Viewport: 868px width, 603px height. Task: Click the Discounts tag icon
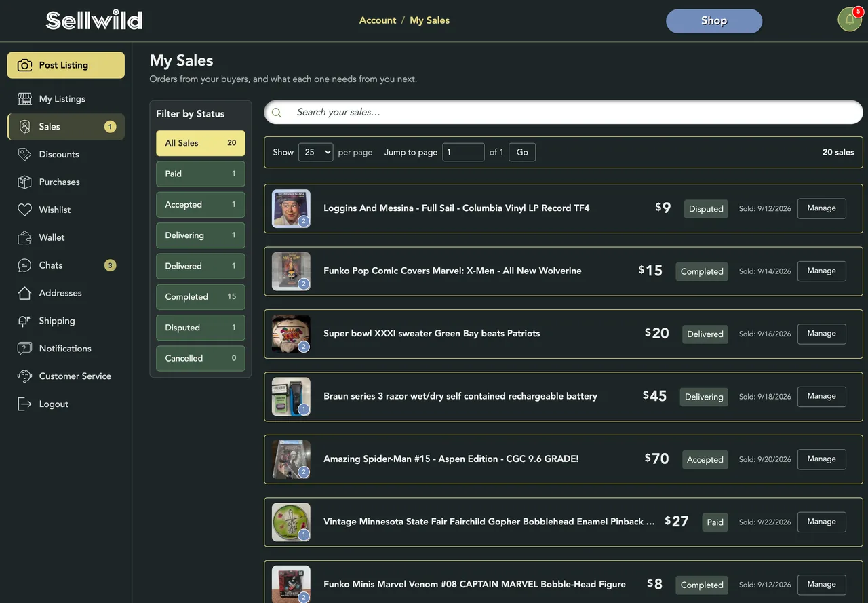24,155
